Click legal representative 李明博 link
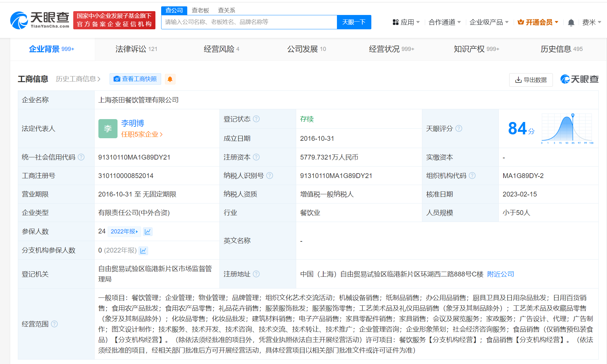The width and height of the screenshot is (607, 364). [132, 123]
